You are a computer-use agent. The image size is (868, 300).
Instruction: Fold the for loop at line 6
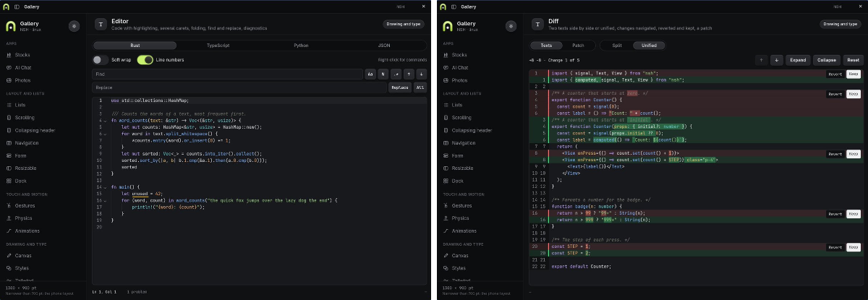106,134
